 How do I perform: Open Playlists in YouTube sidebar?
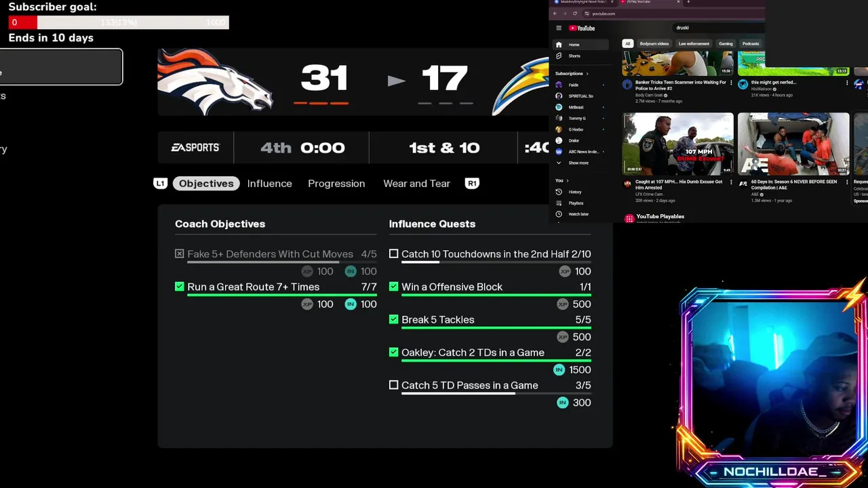point(570,203)
